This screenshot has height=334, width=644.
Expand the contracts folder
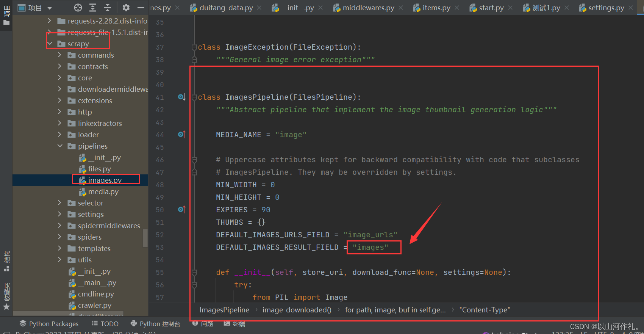click(x=59, y=66)
